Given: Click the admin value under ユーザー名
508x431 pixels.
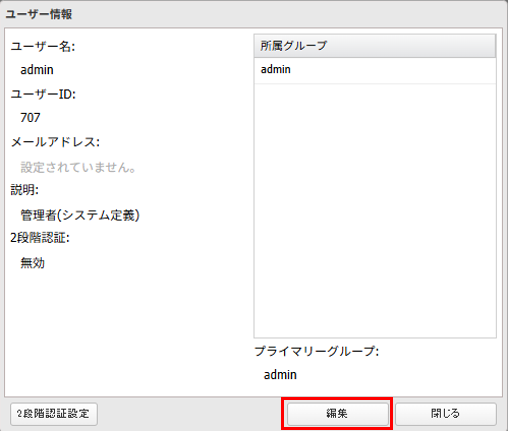Looking at the screenshot, I should [x=37, y=70].
